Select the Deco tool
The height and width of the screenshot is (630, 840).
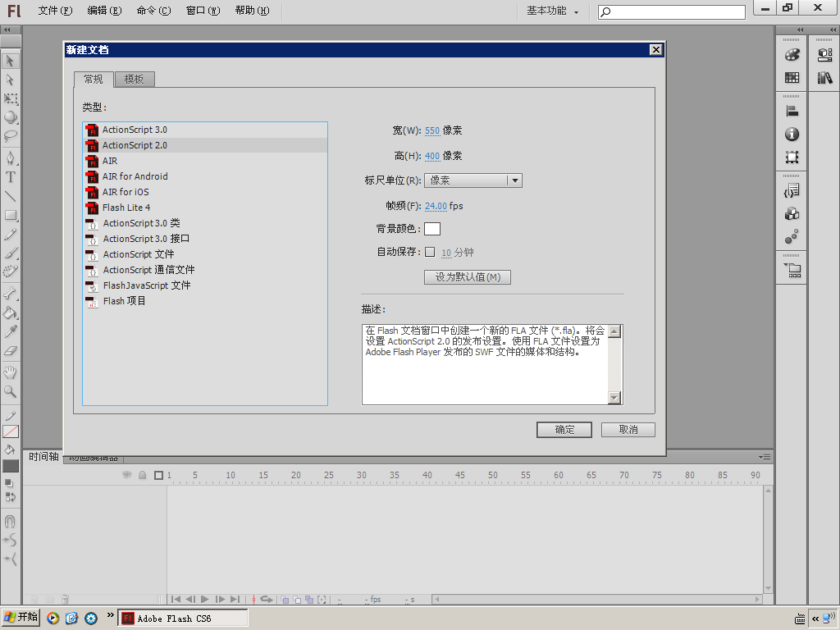pyautogui.click(x=10, y=272)
